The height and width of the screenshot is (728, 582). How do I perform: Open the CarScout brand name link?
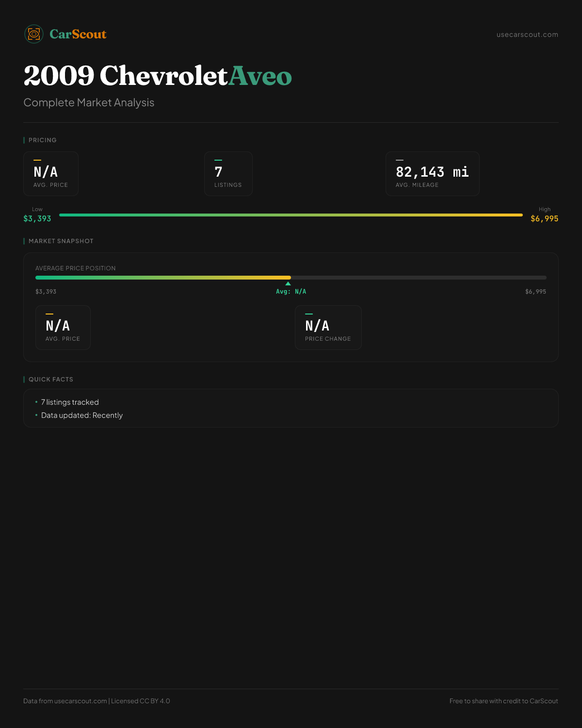[78, 34]
